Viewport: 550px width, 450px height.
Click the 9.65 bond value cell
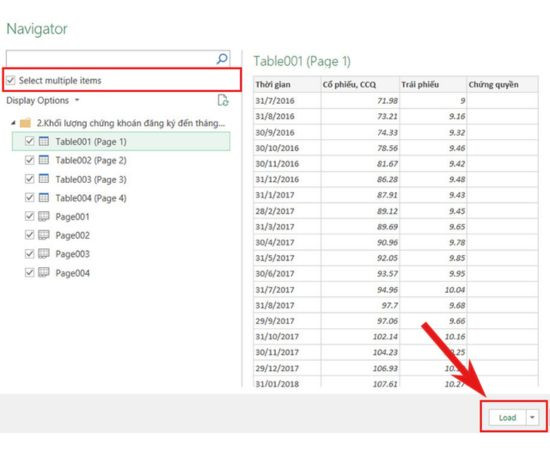click(x=433, y=227)
